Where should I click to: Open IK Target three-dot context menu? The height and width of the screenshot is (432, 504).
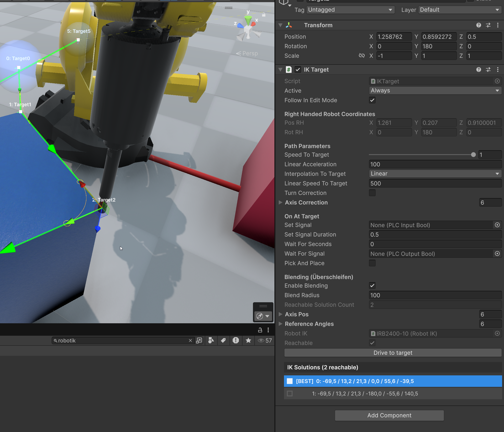click(x=498, y=70)
